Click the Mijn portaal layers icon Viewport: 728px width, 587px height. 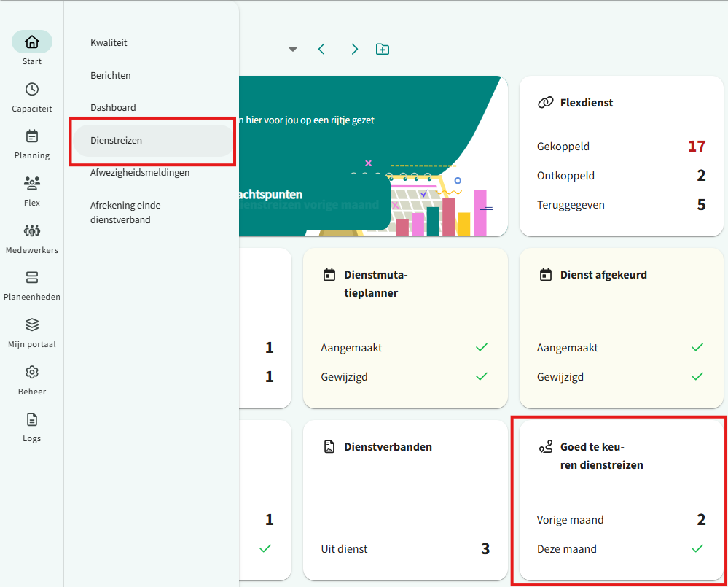[x=31, y=324]
